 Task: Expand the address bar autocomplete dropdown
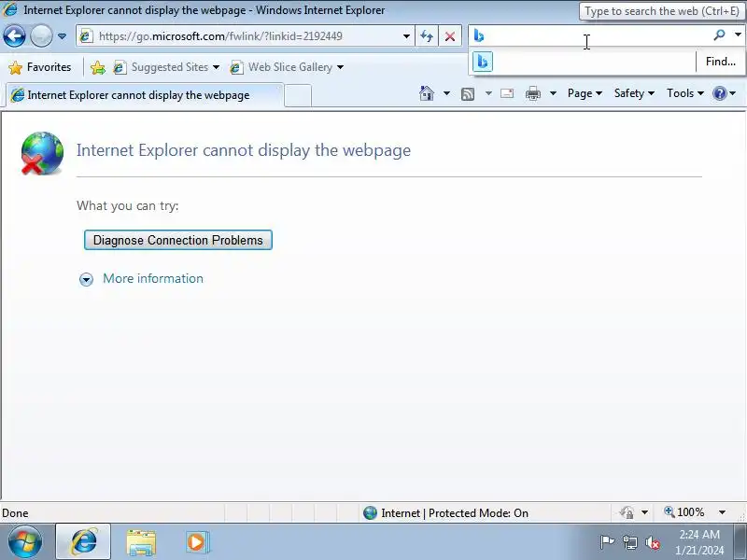[406, 36]
